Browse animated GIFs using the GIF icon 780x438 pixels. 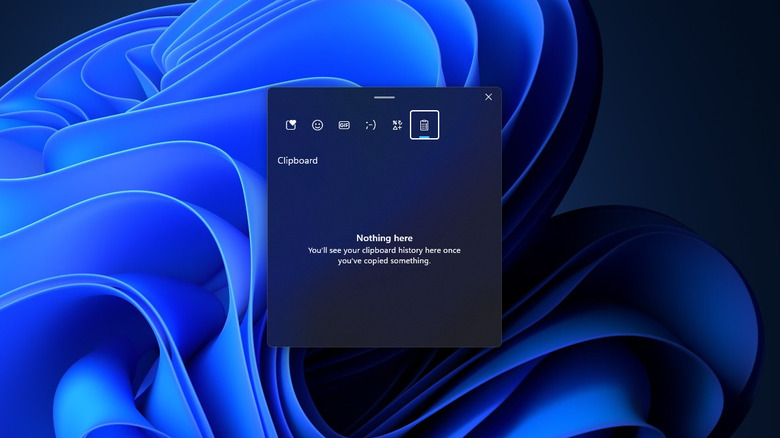344,125
